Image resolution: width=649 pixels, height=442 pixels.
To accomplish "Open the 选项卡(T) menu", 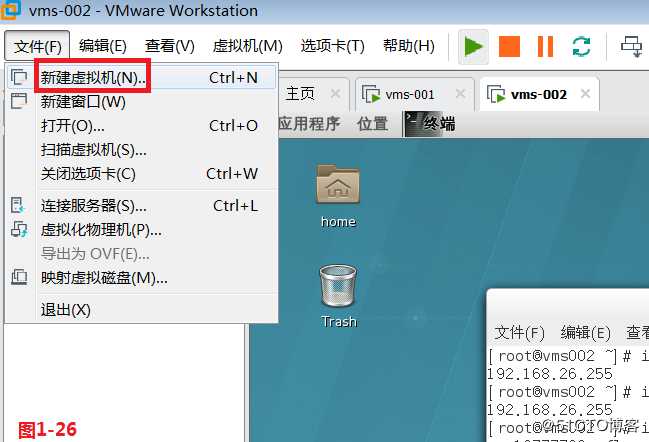I will pos(332,46).
